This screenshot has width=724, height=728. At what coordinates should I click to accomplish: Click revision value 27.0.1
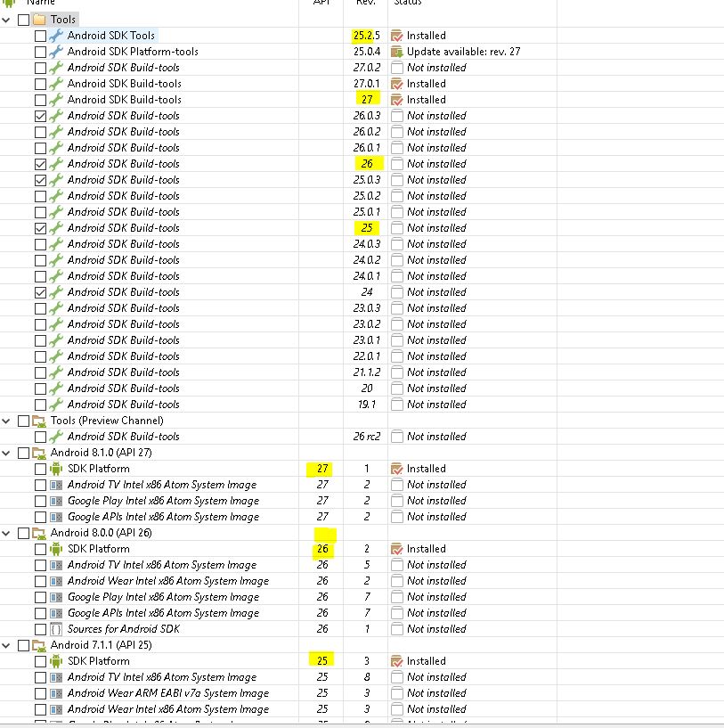[x=367, y=84]
